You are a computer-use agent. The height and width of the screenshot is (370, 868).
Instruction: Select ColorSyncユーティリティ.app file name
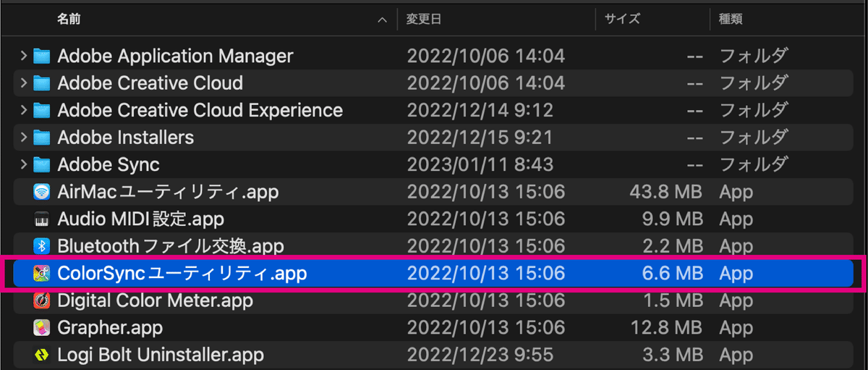coord(182,274)
